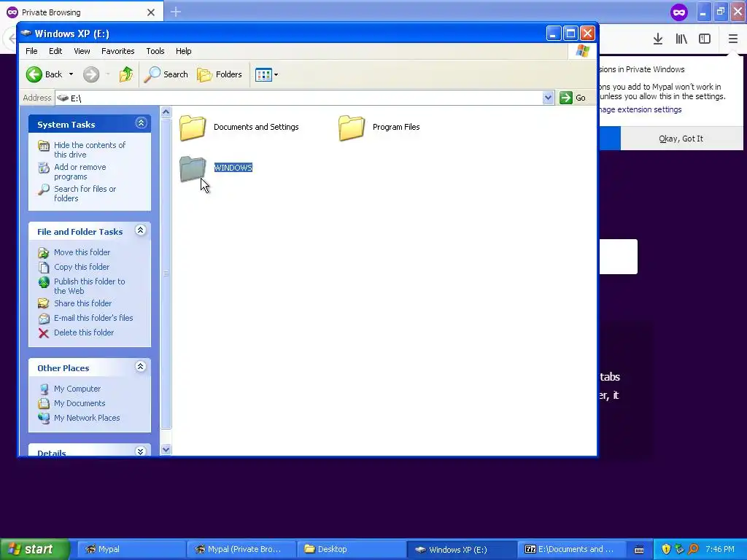
Task: Click the on-screen keyboard tray icon
Action: point(639,550)
